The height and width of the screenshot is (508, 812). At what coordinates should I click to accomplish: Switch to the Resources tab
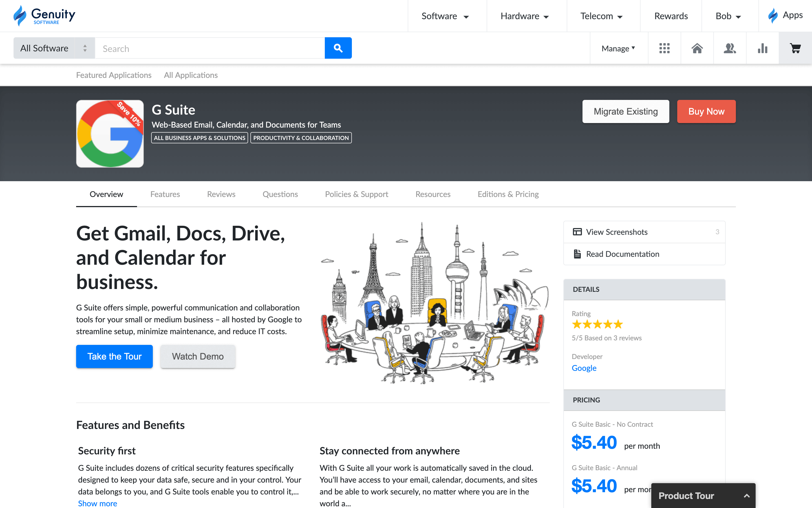433,194
